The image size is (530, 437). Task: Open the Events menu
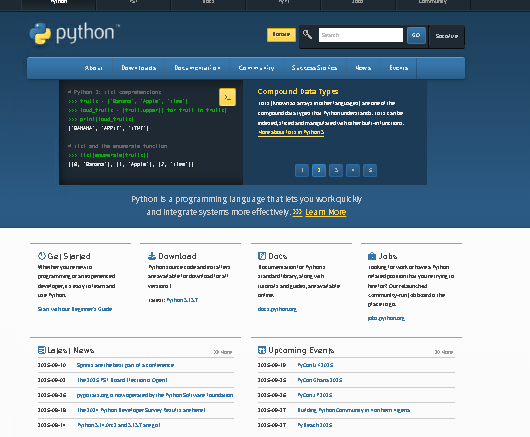click(399, 68)
